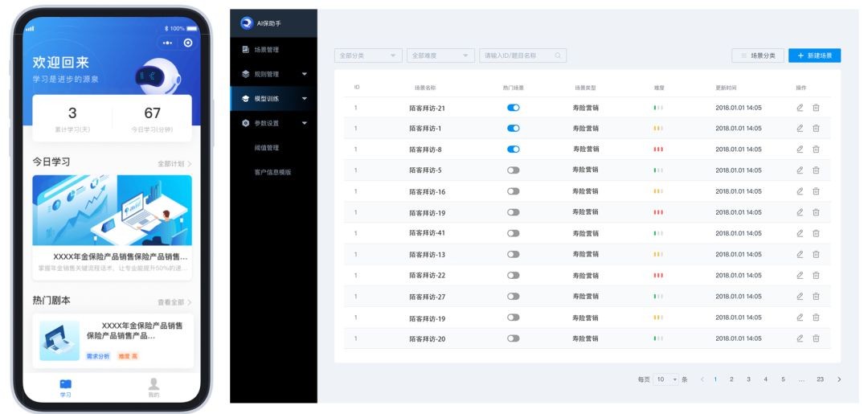868x414 pixels.
Task: Turn off hot scene for 陌客拜访-21
Action: point(513,108)
